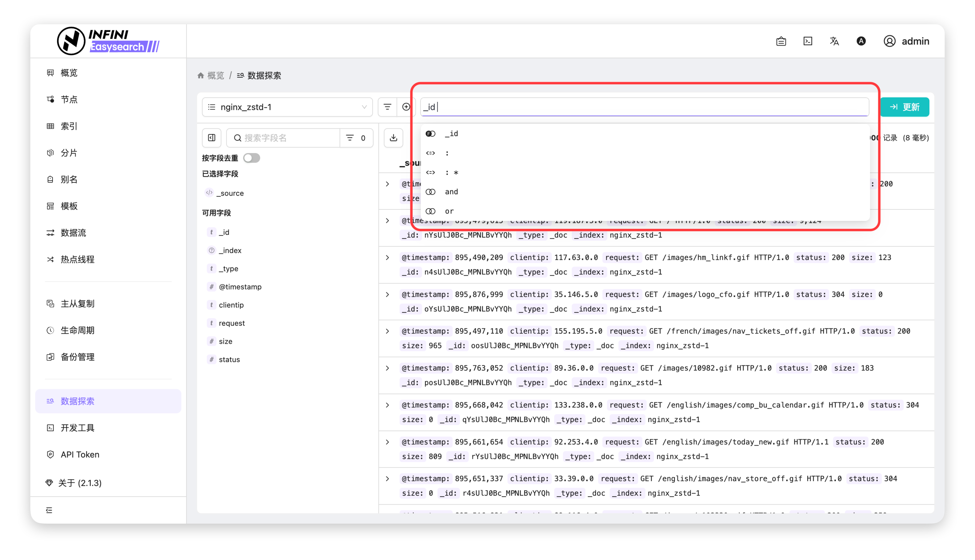Screen dimensions: 975x560
Task: Select the 'and' suggestion in the autocomplete list
Action: tap(451, 192)
